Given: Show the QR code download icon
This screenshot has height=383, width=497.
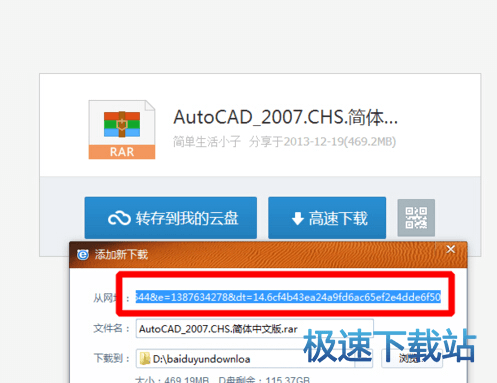Looking at the screenshot, I should click(416, 218).
